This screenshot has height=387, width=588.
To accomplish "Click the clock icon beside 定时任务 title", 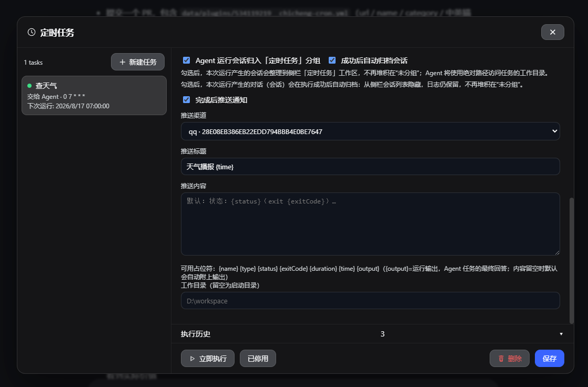I will [x=32, y=32].
